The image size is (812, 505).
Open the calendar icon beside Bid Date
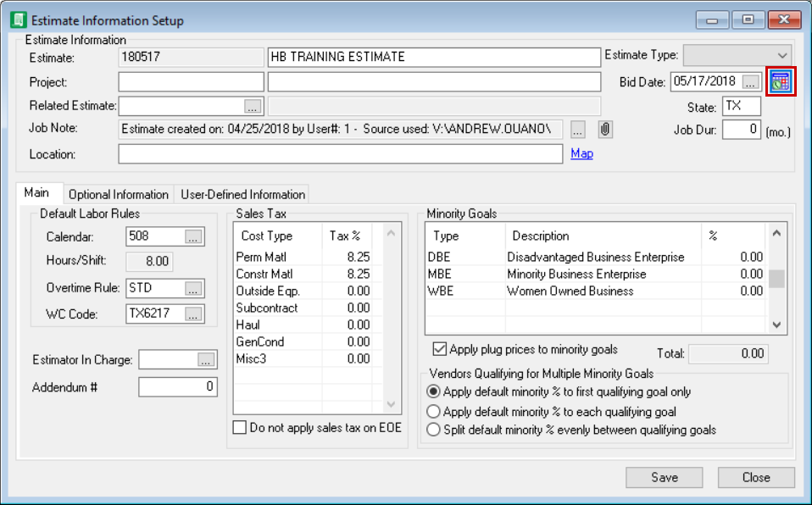click(781, 81)
